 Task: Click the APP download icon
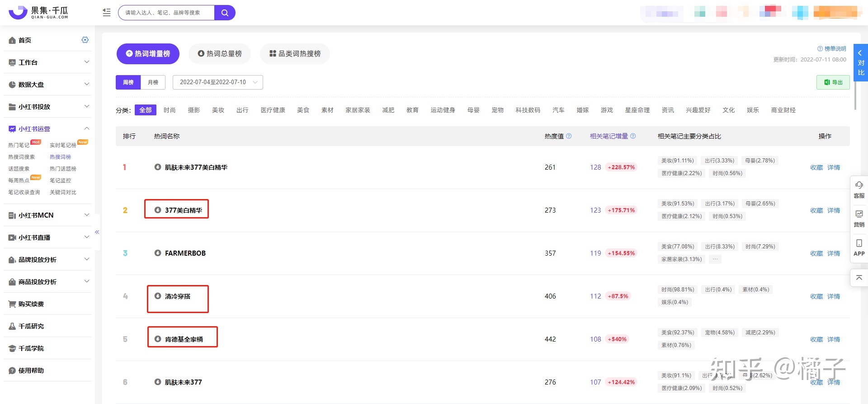[x=859, y=247]
